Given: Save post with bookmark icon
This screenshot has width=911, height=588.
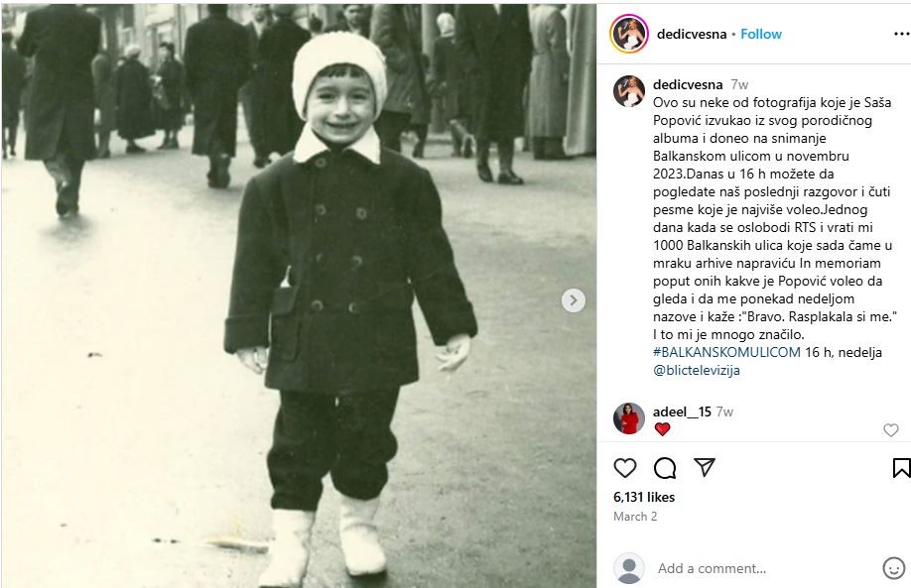Looking at the screenshot, I should (901, 468).
